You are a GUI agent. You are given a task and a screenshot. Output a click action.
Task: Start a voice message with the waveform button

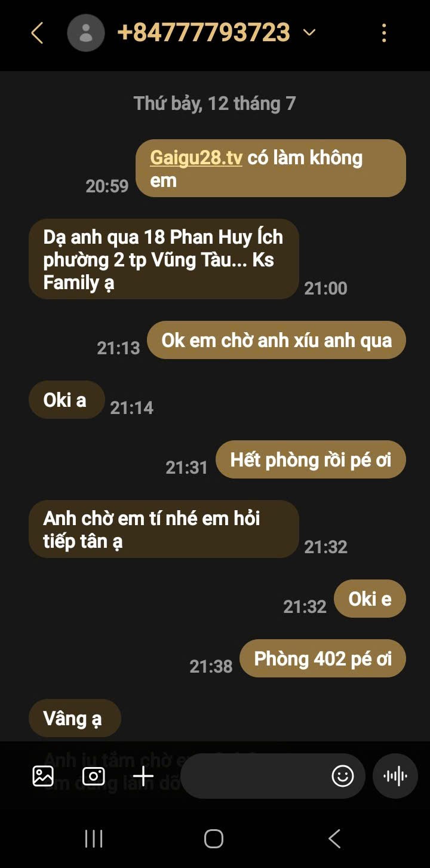pyautogui.click(x=395, y=776)
